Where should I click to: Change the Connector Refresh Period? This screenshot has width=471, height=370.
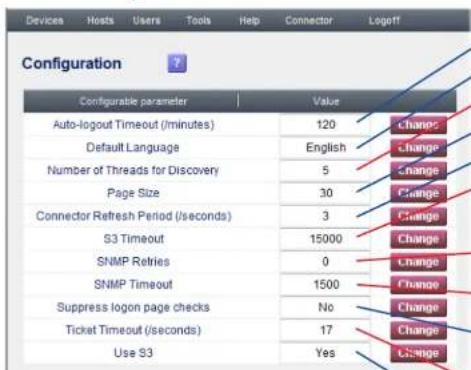point(418,216)
